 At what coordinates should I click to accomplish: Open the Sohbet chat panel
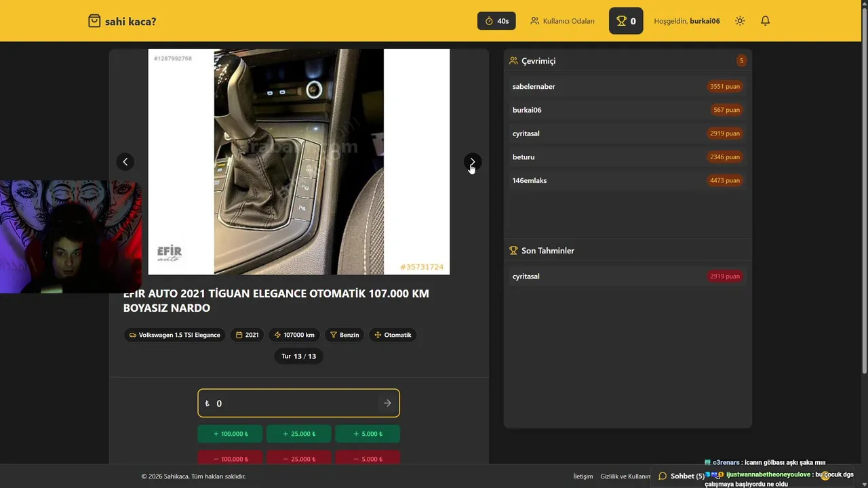(682, 476)
